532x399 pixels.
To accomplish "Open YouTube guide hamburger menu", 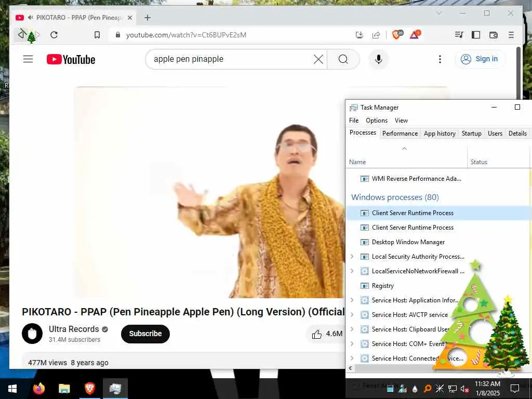I will (28, 59).
